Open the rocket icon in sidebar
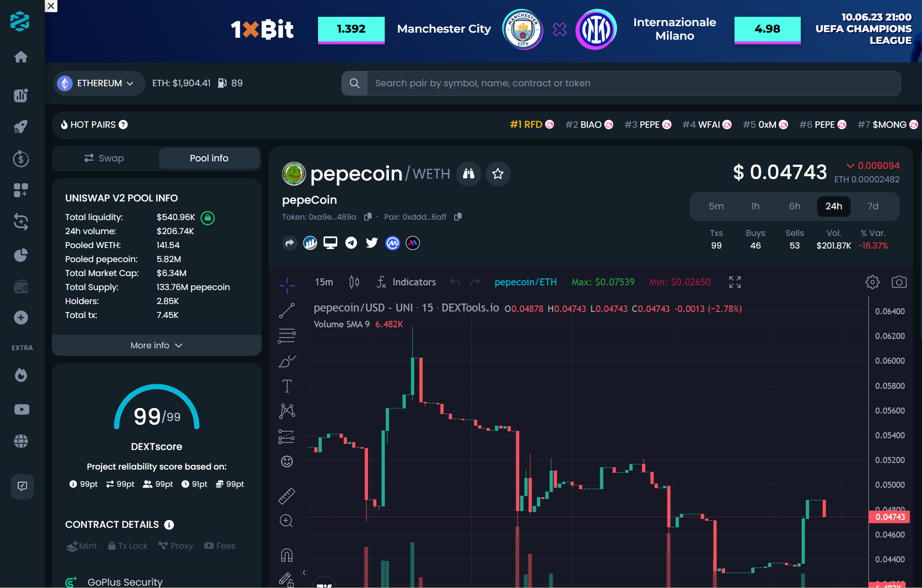The width and height of the screenshot is (922, 588). click(x=21, y=126)
